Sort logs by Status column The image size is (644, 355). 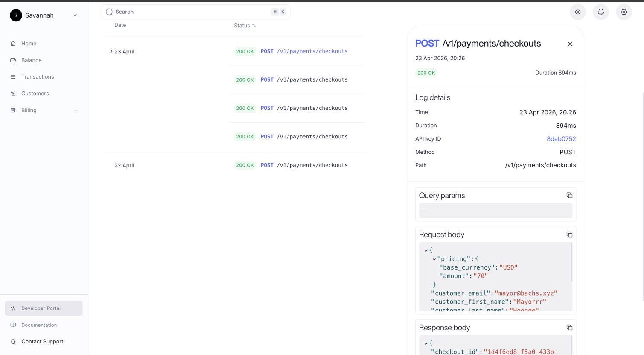245,26
